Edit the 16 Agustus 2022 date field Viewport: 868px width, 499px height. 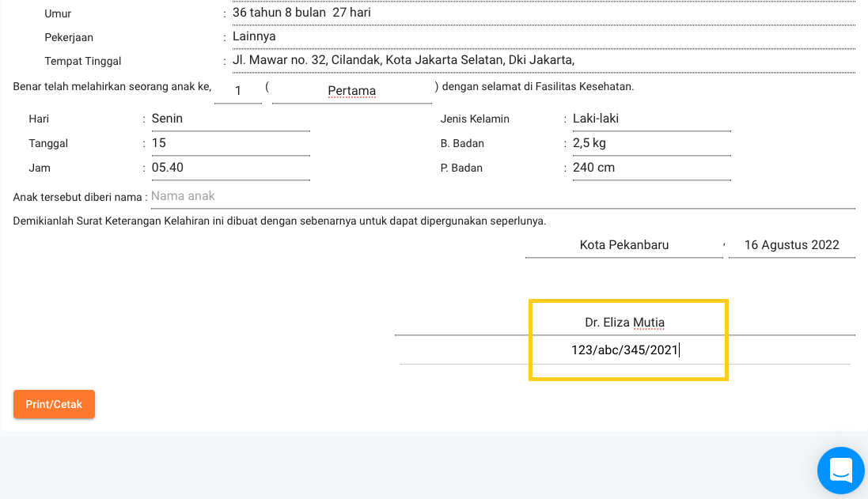tap(791, 245)
